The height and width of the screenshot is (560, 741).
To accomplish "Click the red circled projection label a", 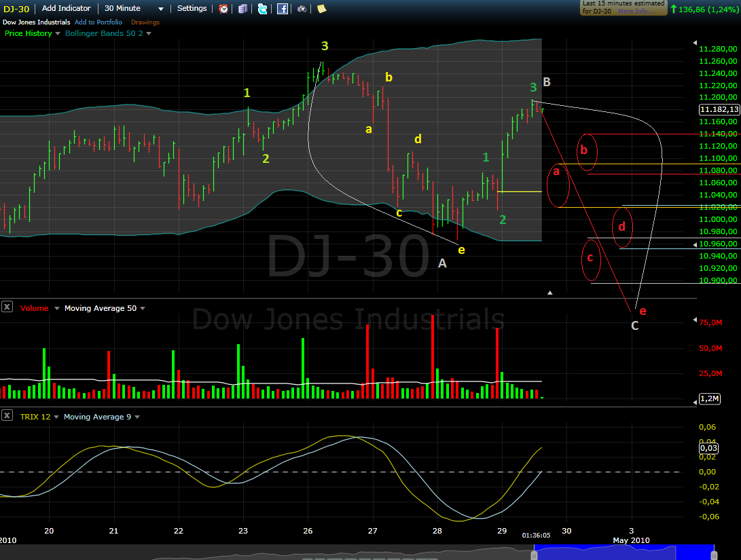I will click(x=556, y=172).
